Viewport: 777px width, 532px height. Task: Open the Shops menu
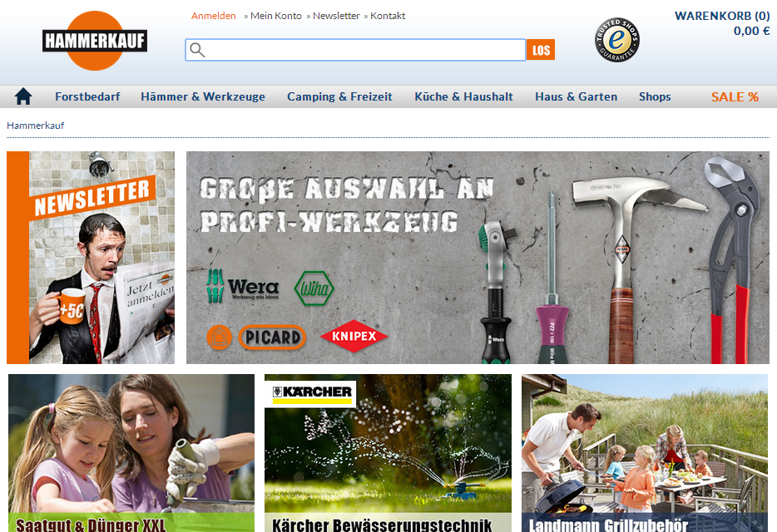pos(655,96)
